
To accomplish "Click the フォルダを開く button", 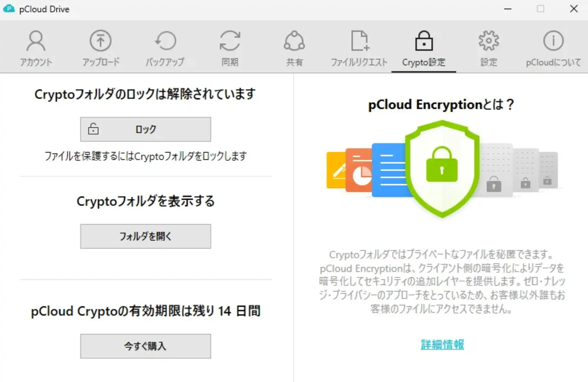I will click(x=145, y=236).
